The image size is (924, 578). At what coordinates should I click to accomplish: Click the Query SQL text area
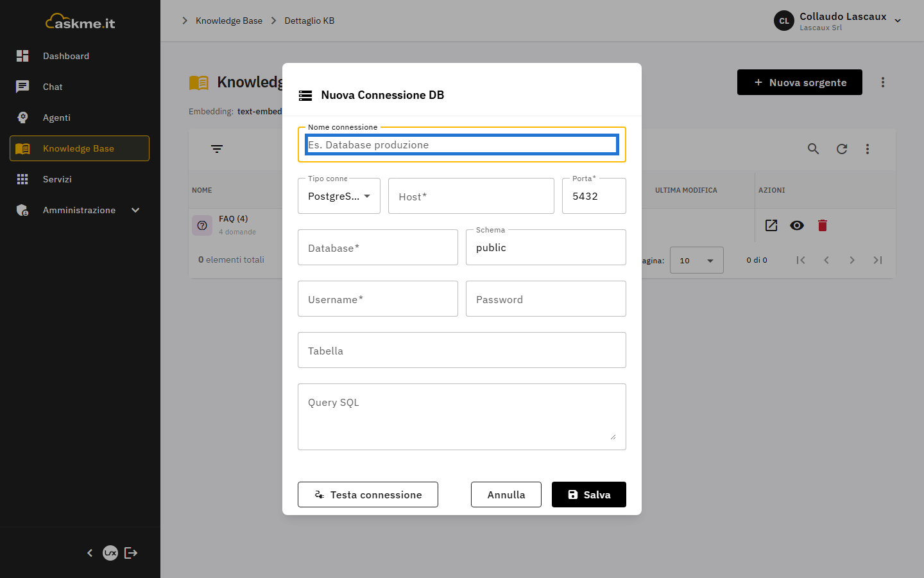click(462, 417)
